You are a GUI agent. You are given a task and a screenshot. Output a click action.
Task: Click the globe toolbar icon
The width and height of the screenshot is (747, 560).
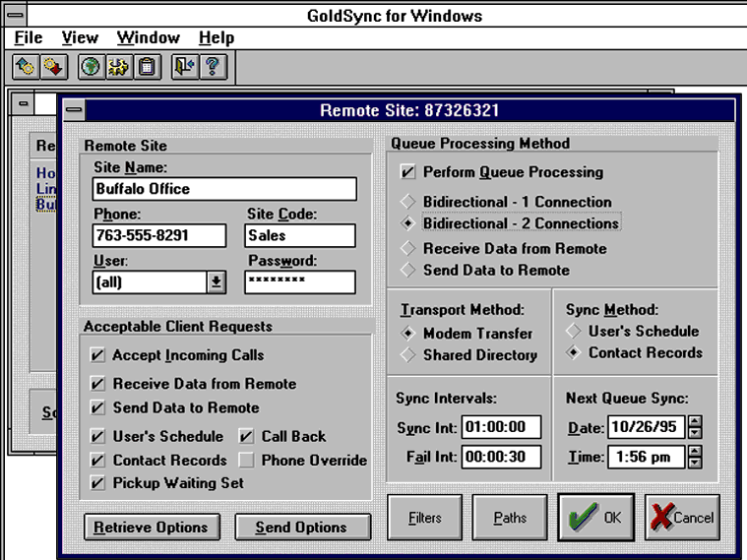(91, 66)
